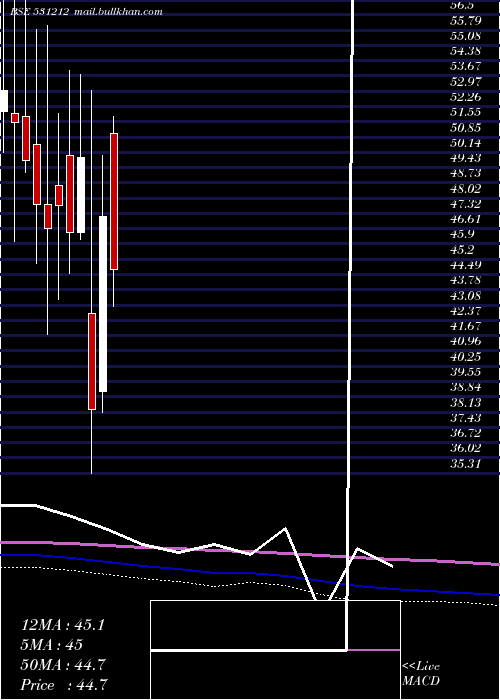Click the 46.61 price axis label
Screen dimensions: 500x700
point(466,219)
